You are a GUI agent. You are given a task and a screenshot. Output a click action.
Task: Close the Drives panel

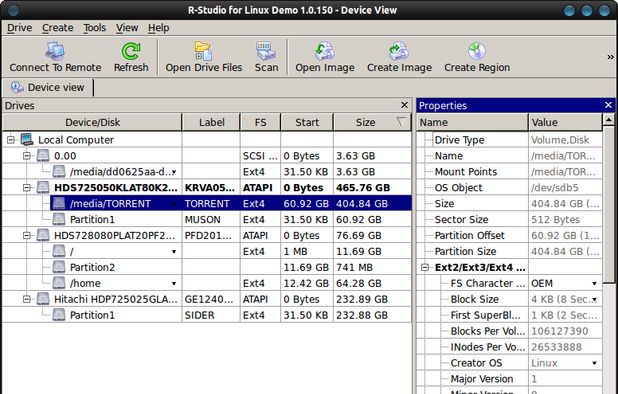[404, 105]
